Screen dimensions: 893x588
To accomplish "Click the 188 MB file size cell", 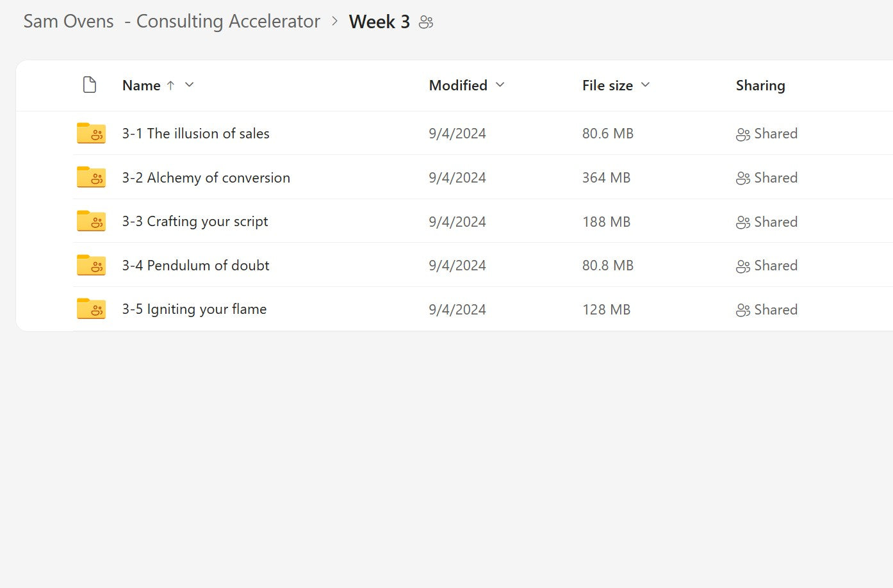I will tap(606, 222).
